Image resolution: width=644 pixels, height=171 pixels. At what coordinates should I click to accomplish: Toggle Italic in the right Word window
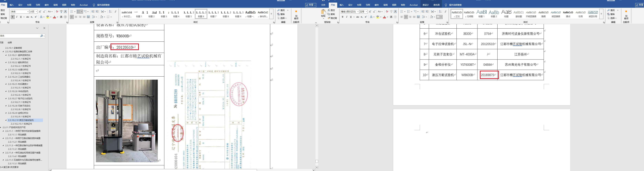coord(346,17)
